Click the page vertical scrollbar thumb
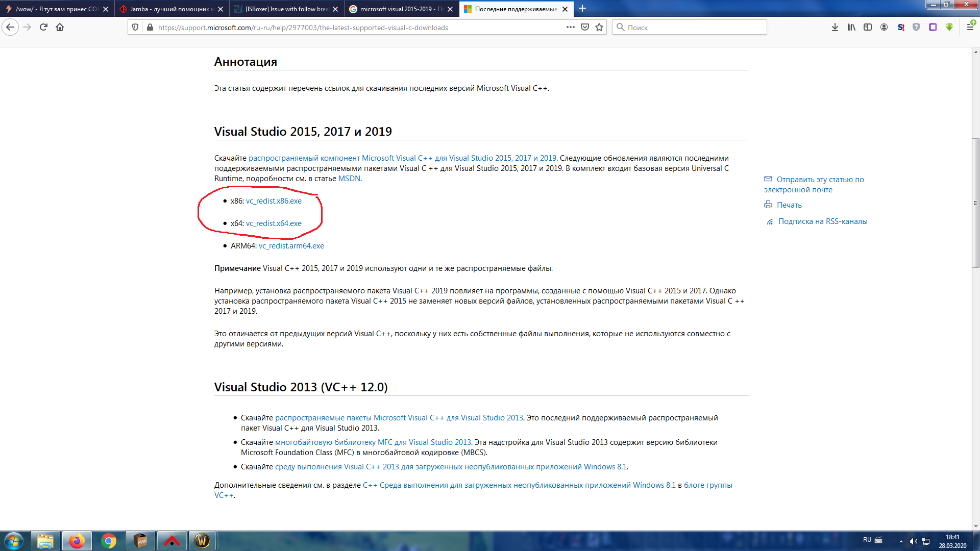The image size is (980, 551). 975,203
